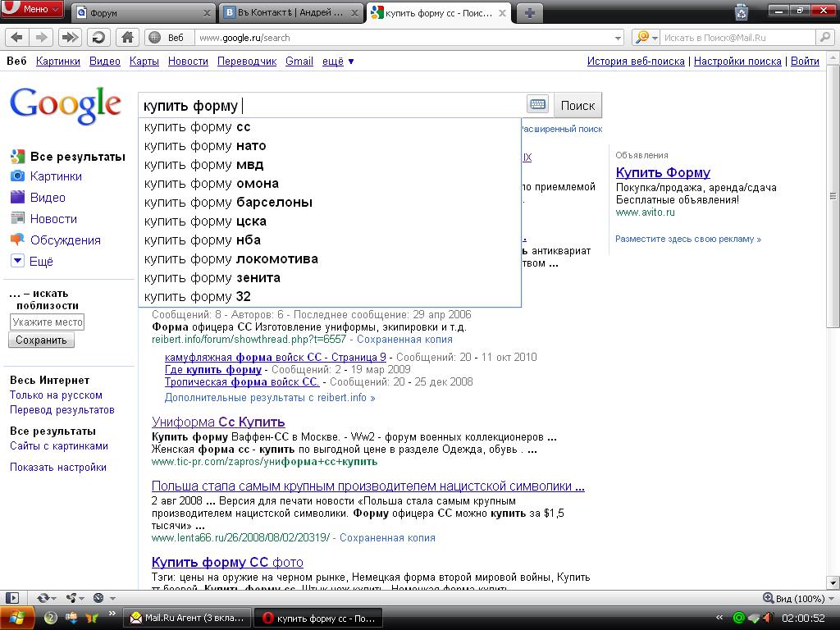Click the green number 2 quick launch icon
This screenshot has height=630, width=840.
[x=50, y=619]
